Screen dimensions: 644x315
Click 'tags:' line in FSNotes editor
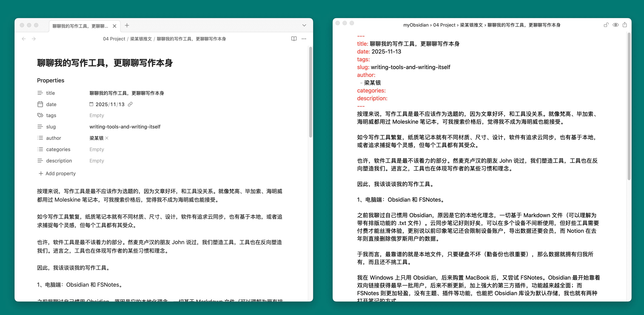tap(363, 59)
